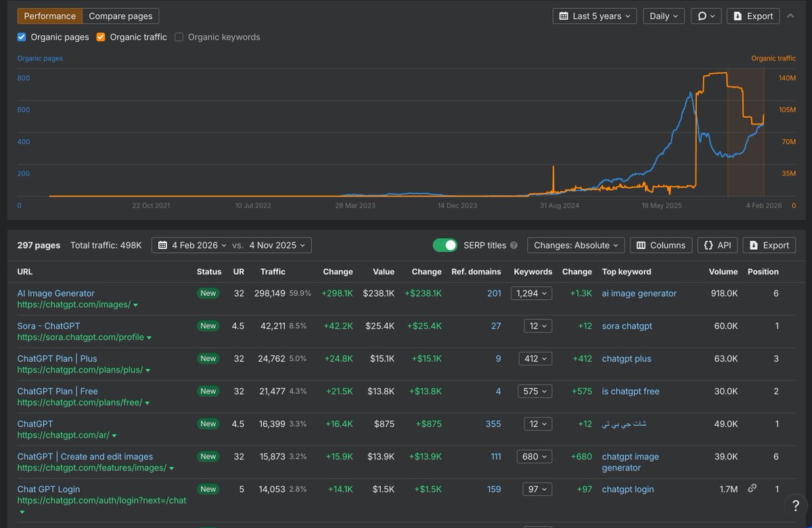Toggle the Organic traffic checkbox
The image size is (812, 528).
click(101, 37)
